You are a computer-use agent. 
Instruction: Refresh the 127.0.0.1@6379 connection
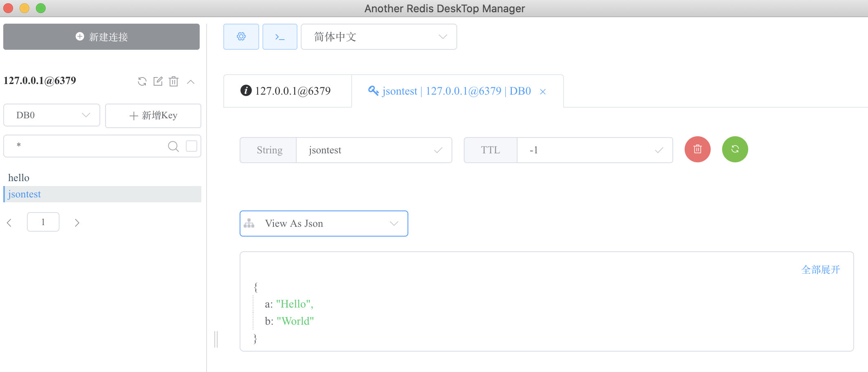pyautogui.click(x=142, y=81)
